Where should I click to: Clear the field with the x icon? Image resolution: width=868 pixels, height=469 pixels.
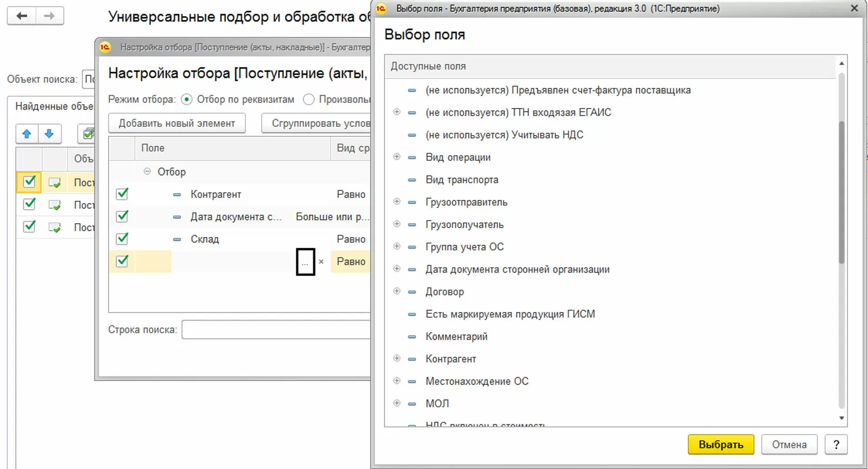click(321, 261)
